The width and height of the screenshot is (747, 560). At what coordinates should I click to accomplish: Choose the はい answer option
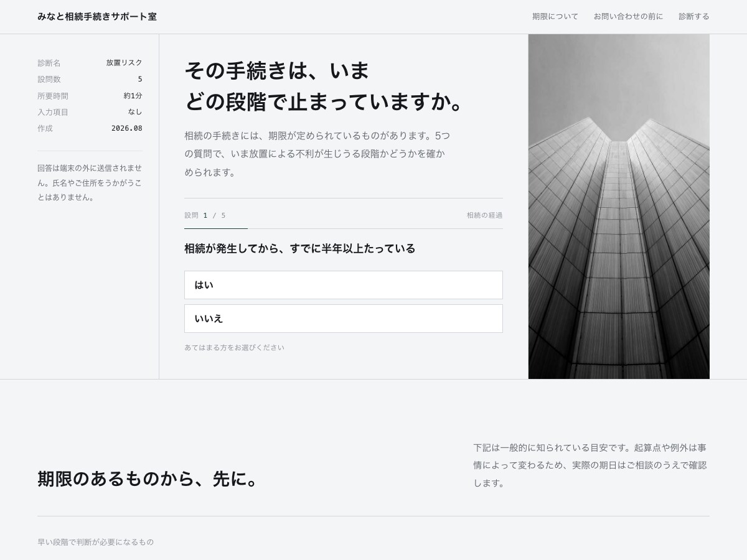click(344, 285)
